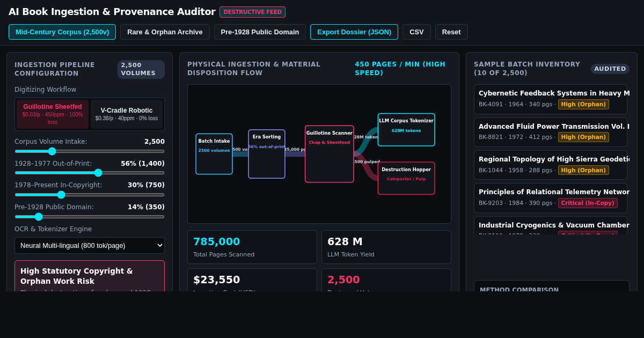Screen dimensions: 644x338
Task: Click the Guillotine Scanner flow node
Action: 330,154
